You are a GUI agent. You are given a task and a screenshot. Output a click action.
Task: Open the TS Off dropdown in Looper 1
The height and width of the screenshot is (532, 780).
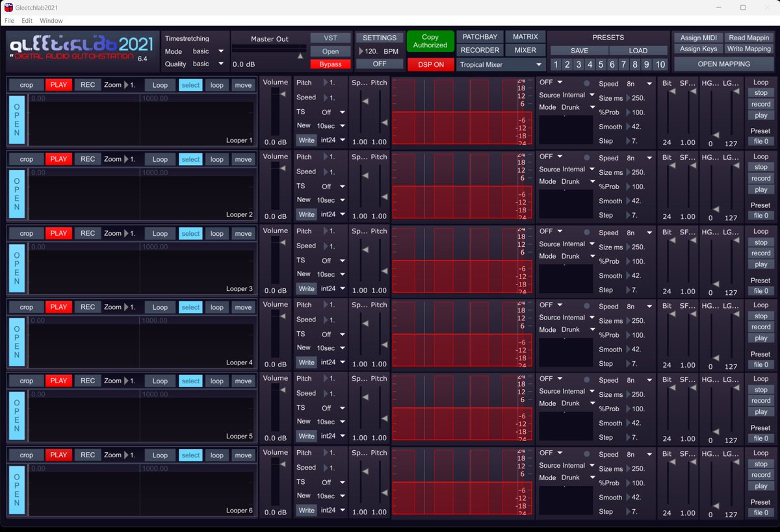(333, 112)
